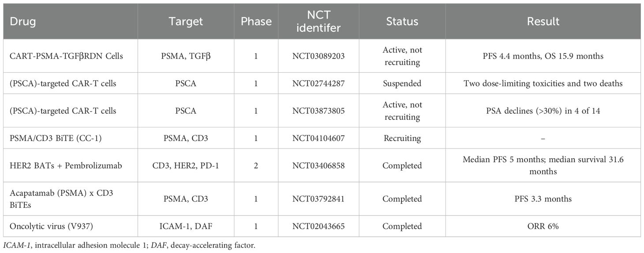644x253 pixels.
Task: Click trial identifier NCT02043665
Action: click(318, 226)
